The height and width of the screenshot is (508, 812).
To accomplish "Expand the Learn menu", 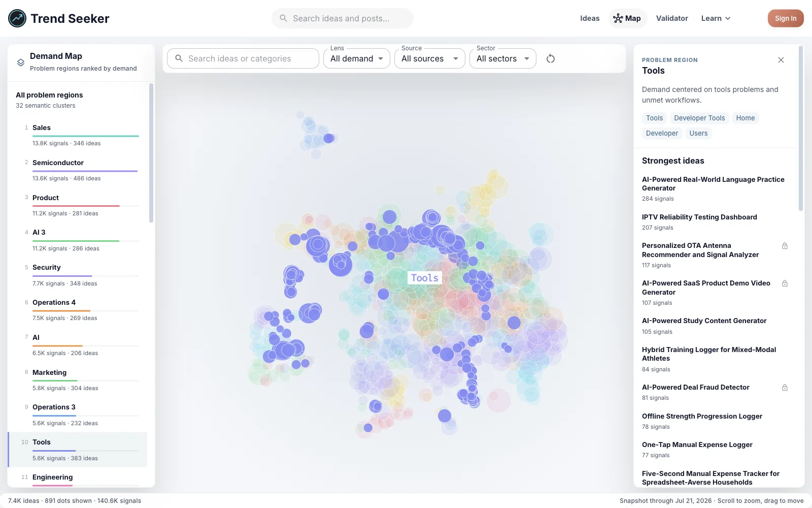I will tap(716, 18).
